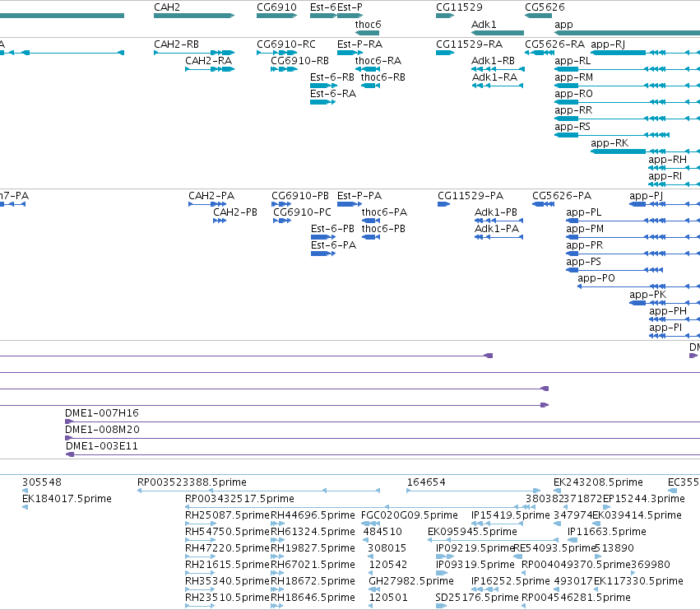The height and width of the screenshot is (610, 700).
Task: Open EST IP11663.5prime
Action: coord(607,532)
